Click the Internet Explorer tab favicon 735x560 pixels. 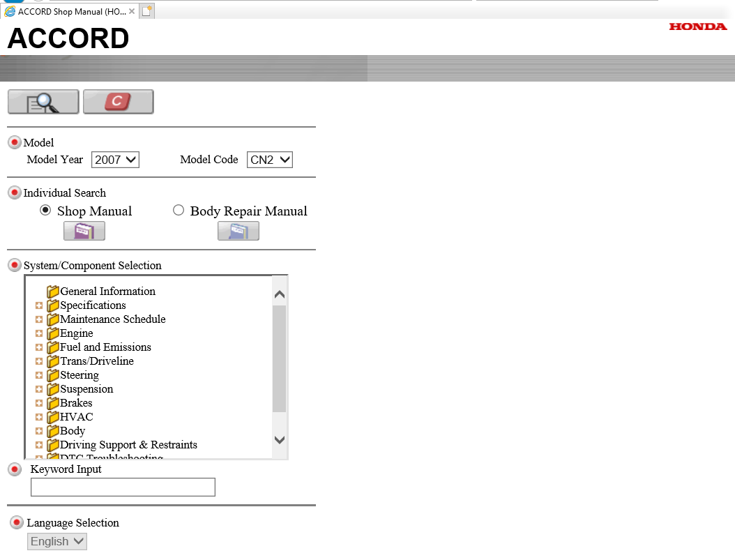coord(10,11)
